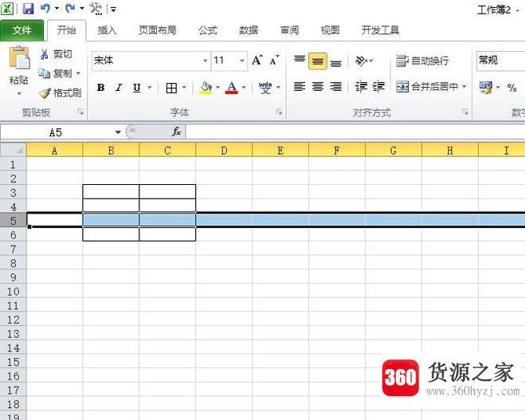The height and width of the screenshot is (420, 525).
Task: Click the number format box showing 常规
Action: [501, 61]
